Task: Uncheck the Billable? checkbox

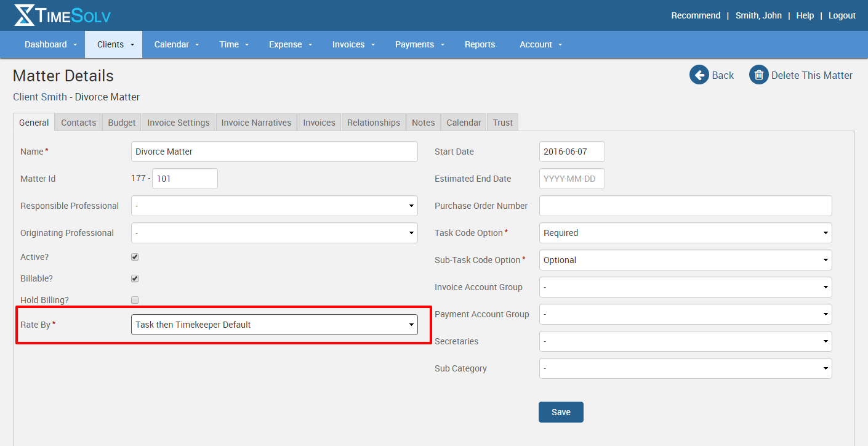Action: (135, 278)
